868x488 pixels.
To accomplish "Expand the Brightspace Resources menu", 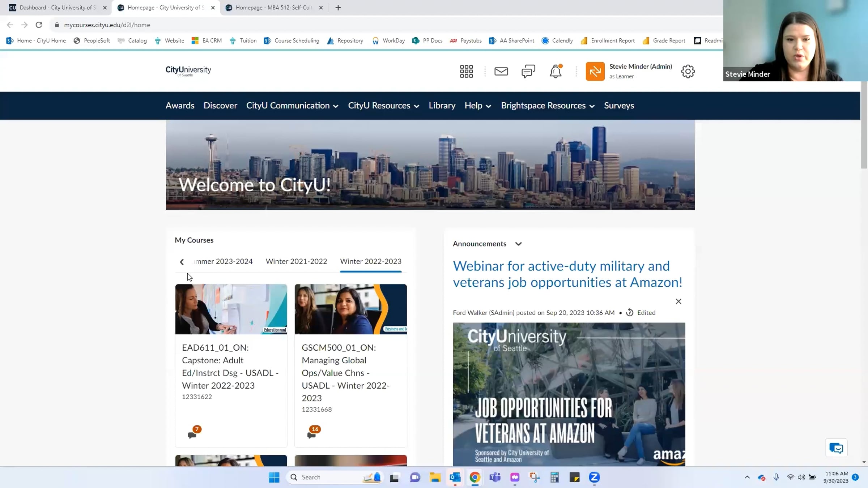I will [548, 106].
